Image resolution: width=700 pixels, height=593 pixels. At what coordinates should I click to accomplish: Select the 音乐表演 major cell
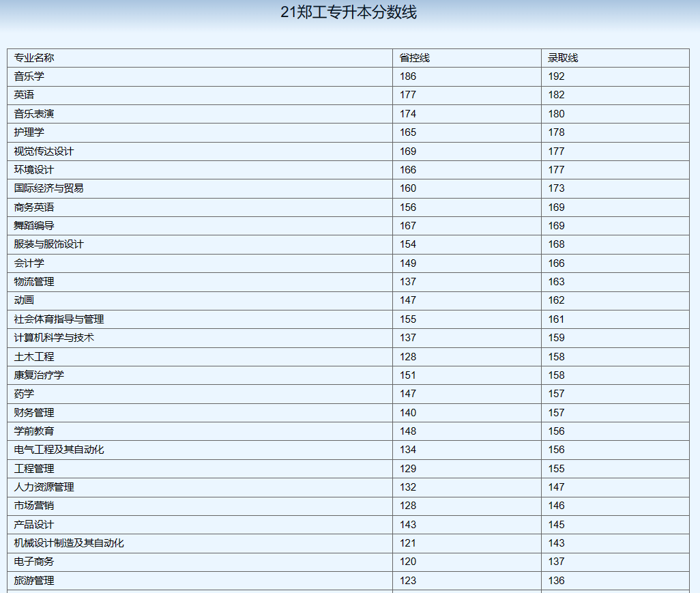[x=200, y=115]
